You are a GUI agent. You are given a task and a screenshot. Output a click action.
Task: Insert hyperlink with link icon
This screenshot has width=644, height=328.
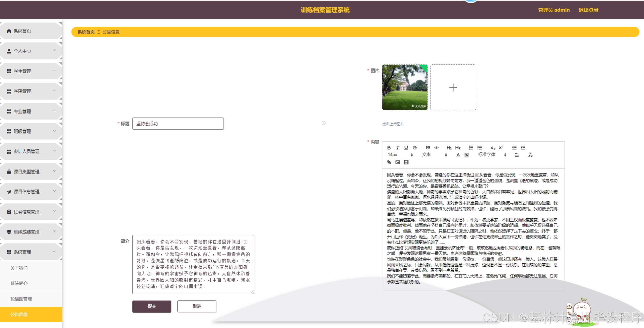coord(389,162)
